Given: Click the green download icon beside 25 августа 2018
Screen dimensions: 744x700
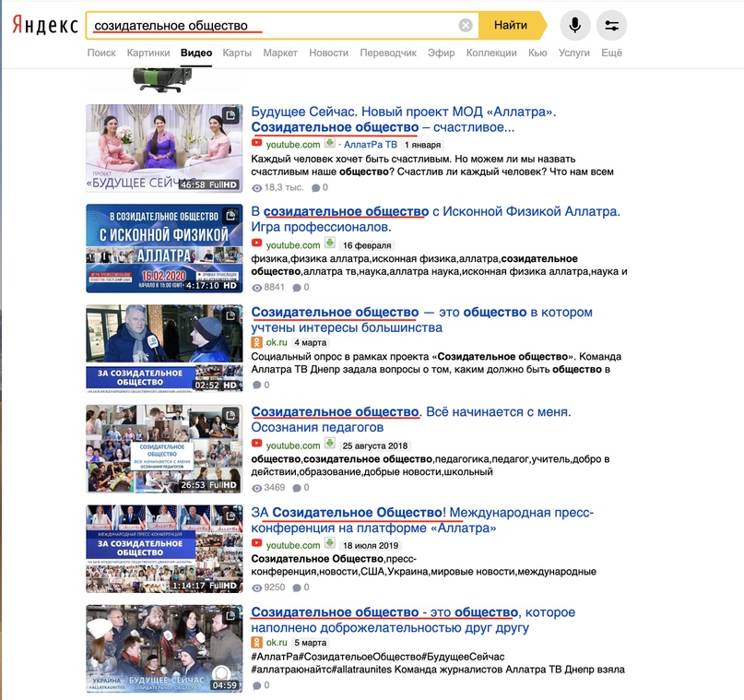Looking at the screenshot, I should 330,444.
